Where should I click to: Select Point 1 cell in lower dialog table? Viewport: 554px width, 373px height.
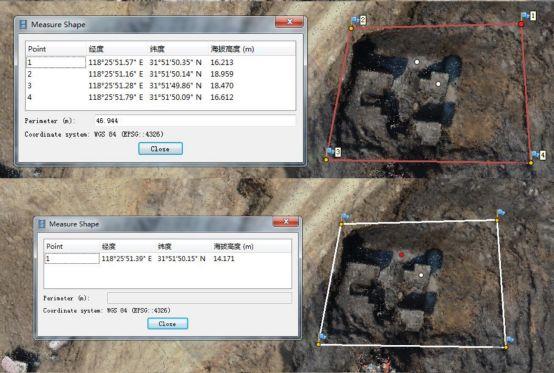coord(72,259)
